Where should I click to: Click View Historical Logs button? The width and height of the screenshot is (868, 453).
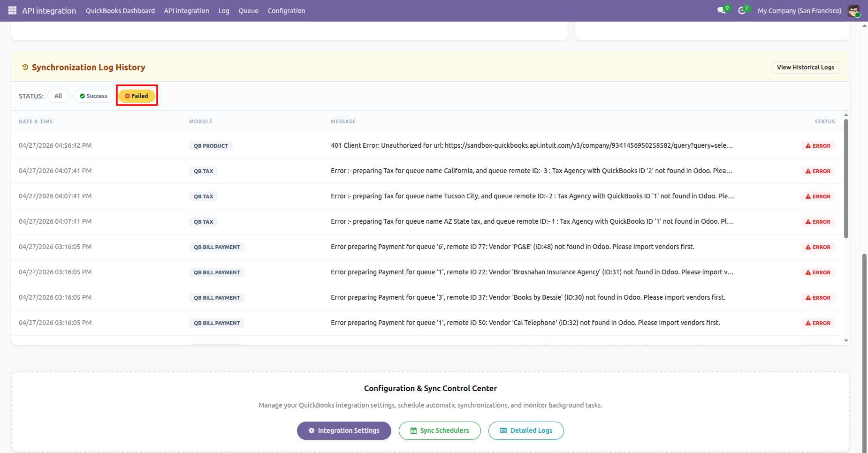tap(805, 68)
